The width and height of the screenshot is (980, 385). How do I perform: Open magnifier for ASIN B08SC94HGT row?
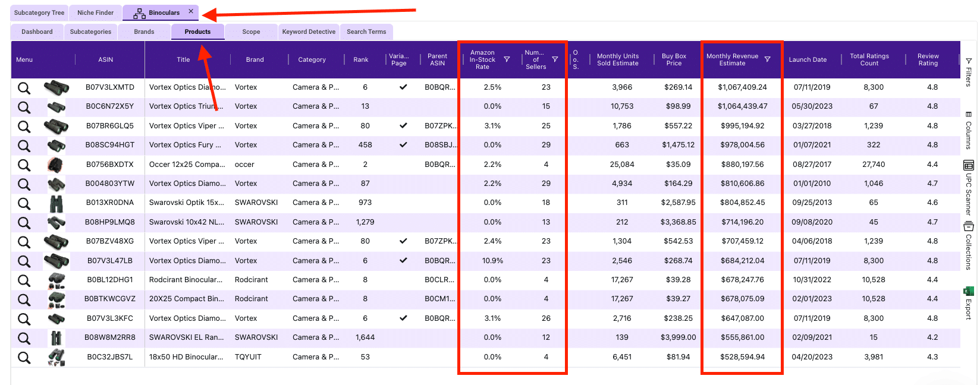coord(24,146)
